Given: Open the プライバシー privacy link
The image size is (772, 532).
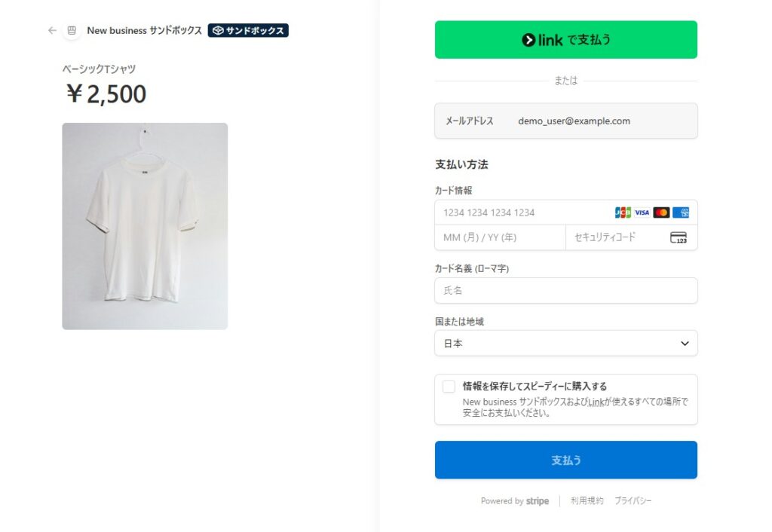Looking at the screenshot, I should [633, 501].
